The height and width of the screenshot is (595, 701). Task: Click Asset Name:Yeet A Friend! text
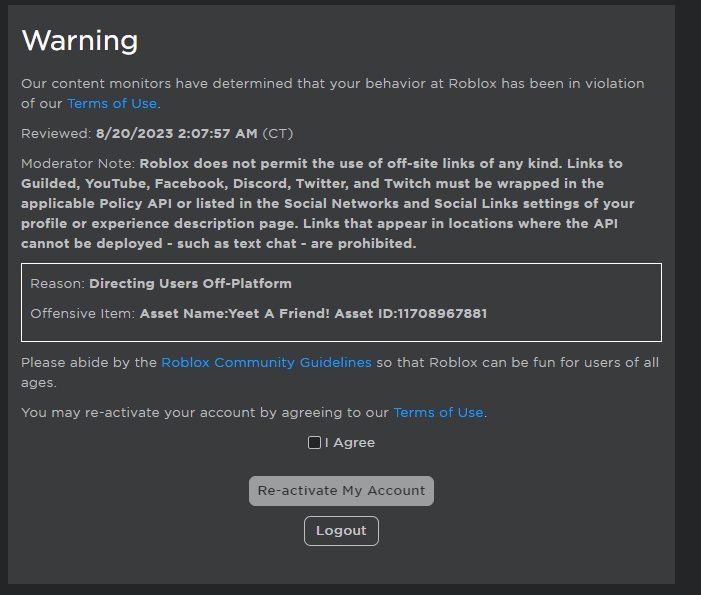(235, 313)
